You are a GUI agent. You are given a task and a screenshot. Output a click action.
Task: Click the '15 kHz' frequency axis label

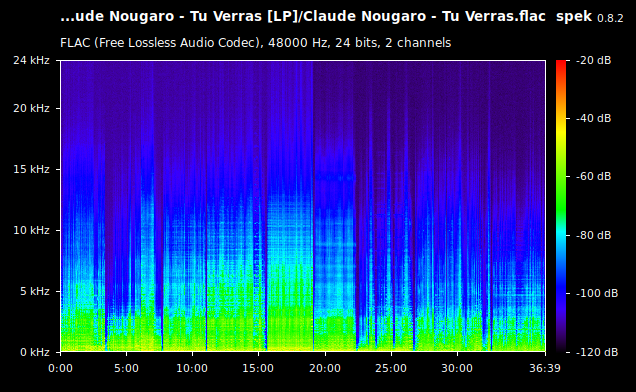31,169
